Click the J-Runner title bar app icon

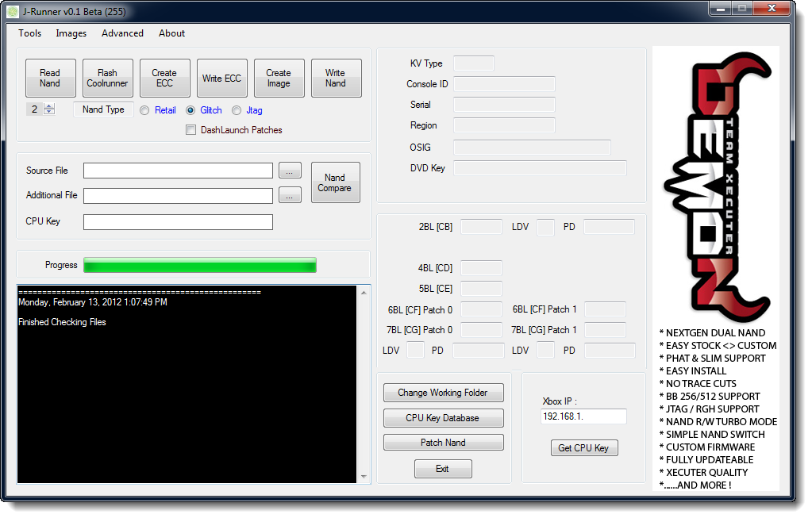coord(13,12)
